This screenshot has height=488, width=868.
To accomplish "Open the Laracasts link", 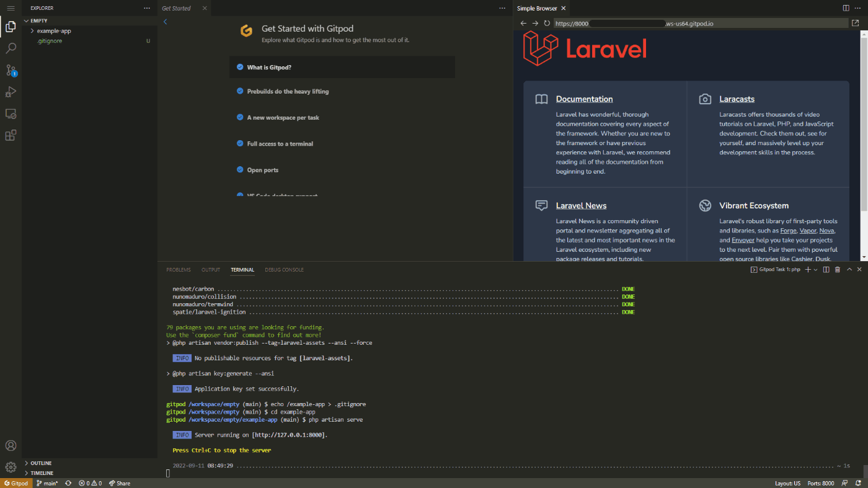I will pos(737,99).
